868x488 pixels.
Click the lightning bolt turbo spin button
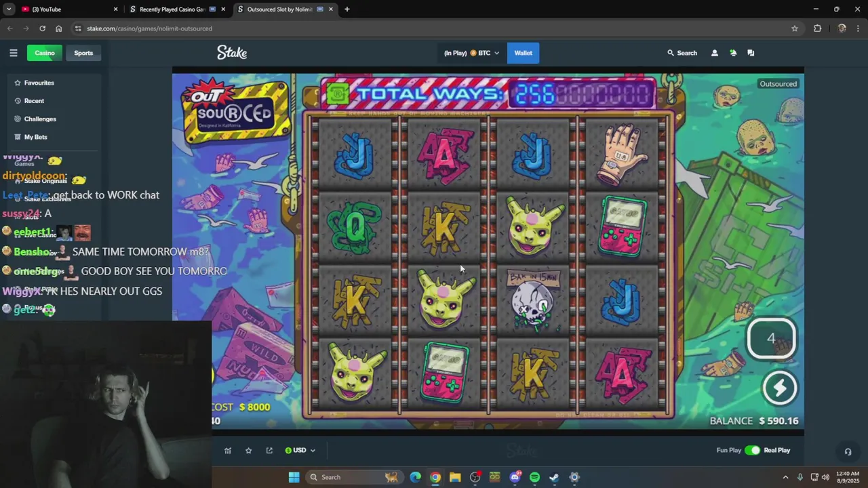[779, 388]
